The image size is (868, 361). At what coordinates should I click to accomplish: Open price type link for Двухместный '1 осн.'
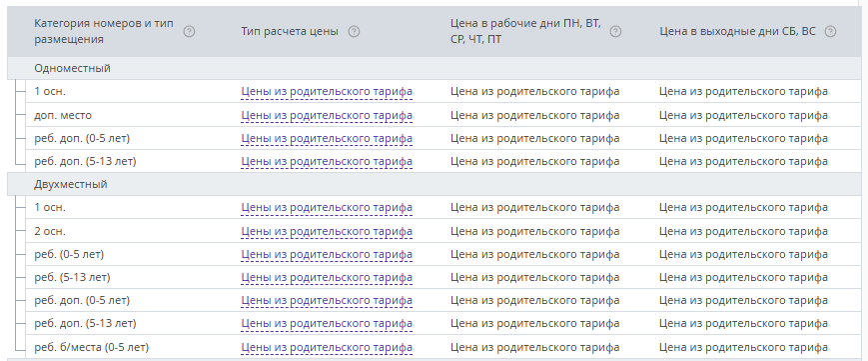tap(327, 207)
